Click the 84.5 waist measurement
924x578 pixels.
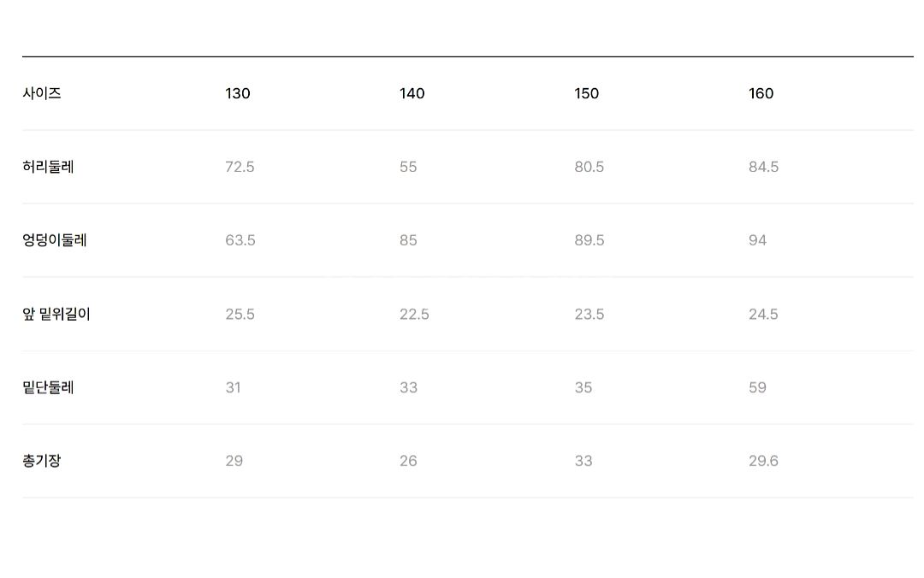coord(763,167)
